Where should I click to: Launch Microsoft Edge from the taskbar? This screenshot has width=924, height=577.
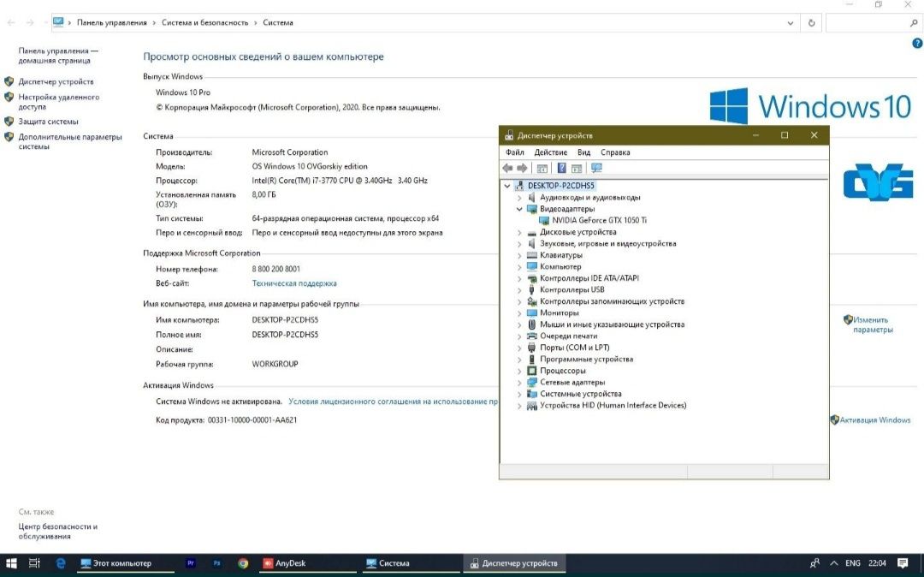tap(60, 563)
